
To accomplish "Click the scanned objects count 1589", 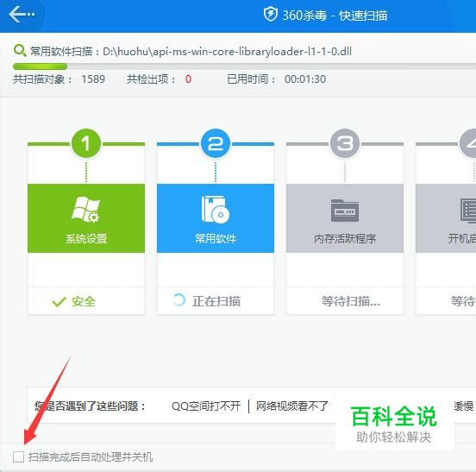I will pos(93,79).
